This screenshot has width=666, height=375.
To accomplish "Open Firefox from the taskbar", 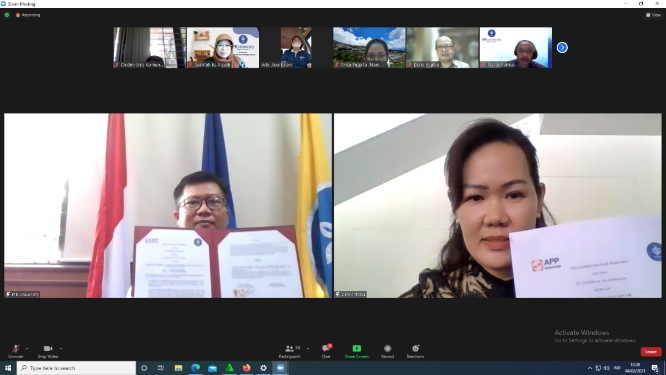I will tap(246, 368).
